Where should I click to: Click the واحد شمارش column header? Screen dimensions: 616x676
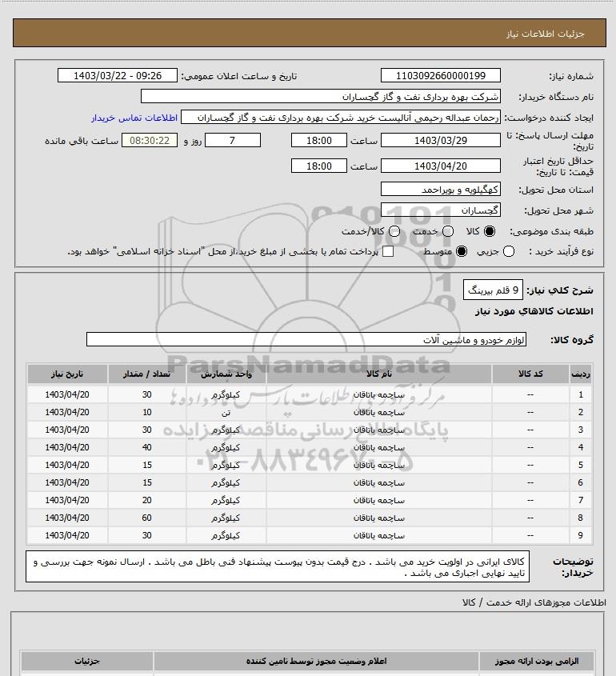[x=226, y=374]
